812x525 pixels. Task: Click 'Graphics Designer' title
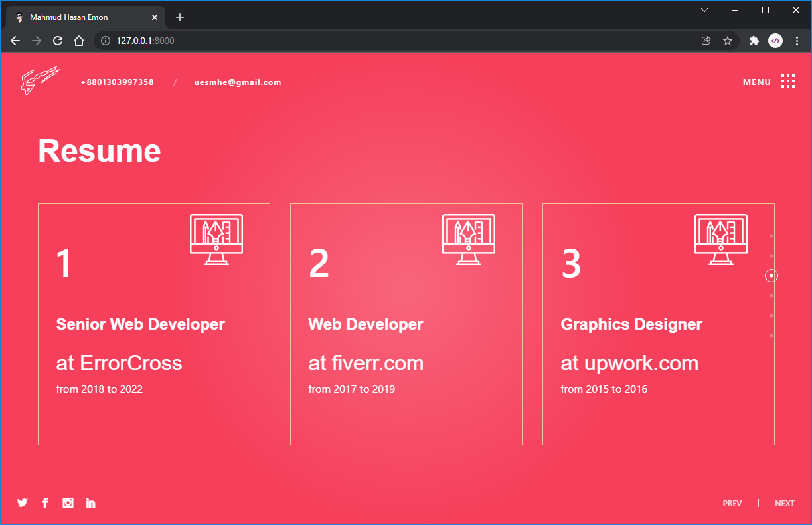coord(631,324)
